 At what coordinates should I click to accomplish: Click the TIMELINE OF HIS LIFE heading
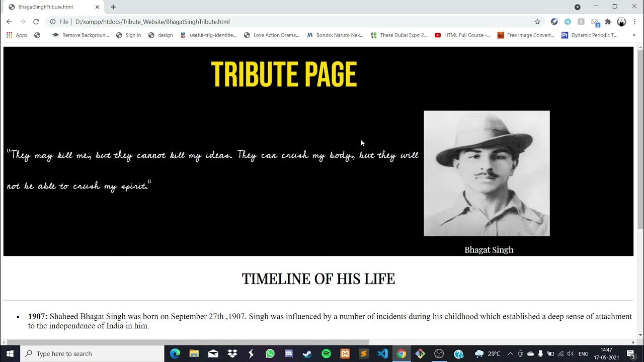[318, 279]
